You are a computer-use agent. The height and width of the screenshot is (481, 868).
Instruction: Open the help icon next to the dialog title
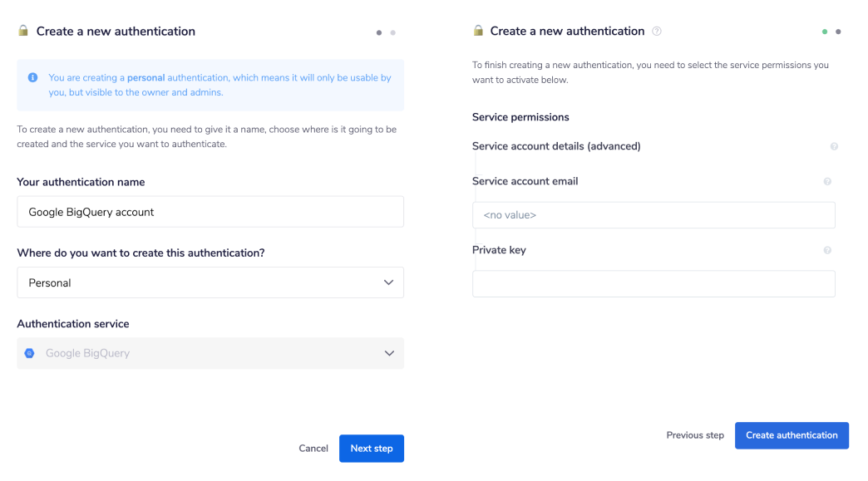pos(656,31)
